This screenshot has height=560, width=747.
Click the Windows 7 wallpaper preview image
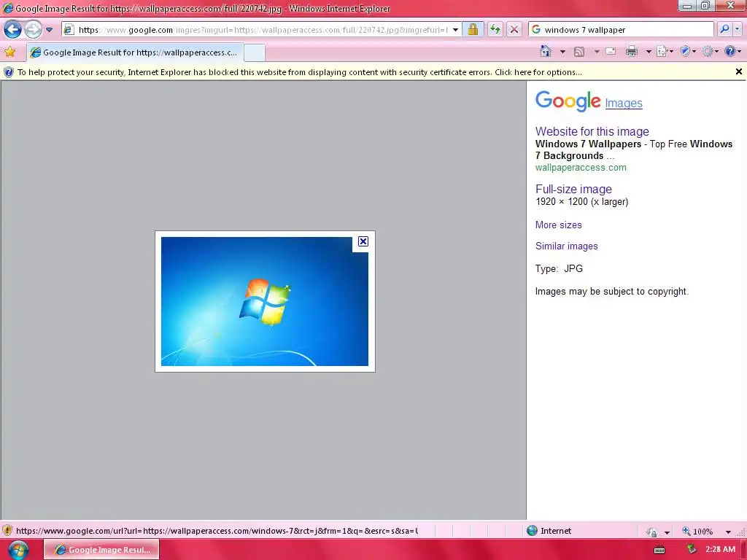[x=264, y=301]
